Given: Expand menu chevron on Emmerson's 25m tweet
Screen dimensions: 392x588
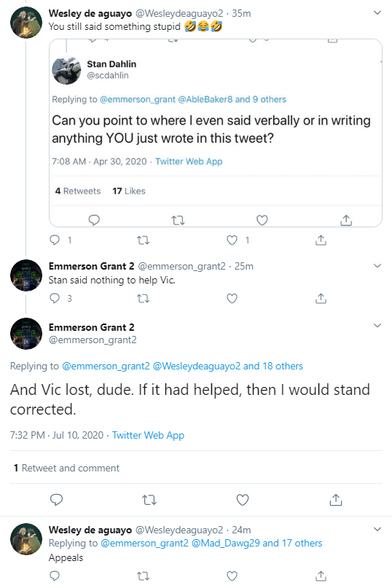Looking at the screenshot, I should point(377,266).
